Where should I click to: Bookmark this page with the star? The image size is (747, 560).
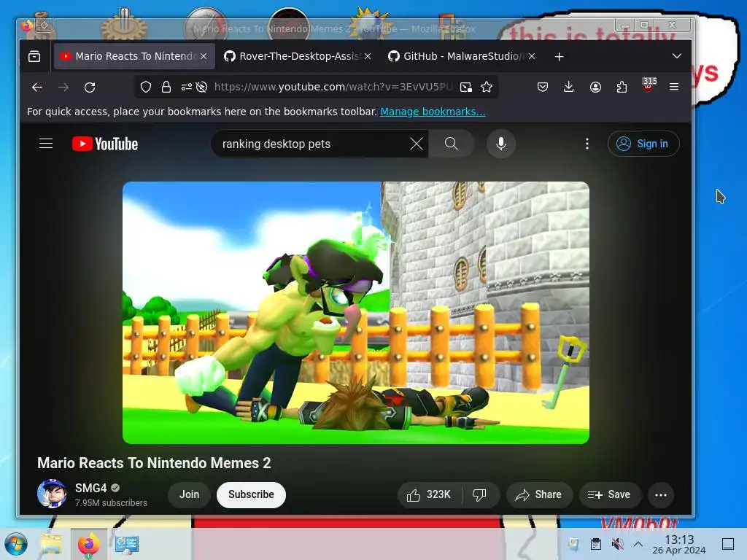pyautogui.click(x=487, y=87)
